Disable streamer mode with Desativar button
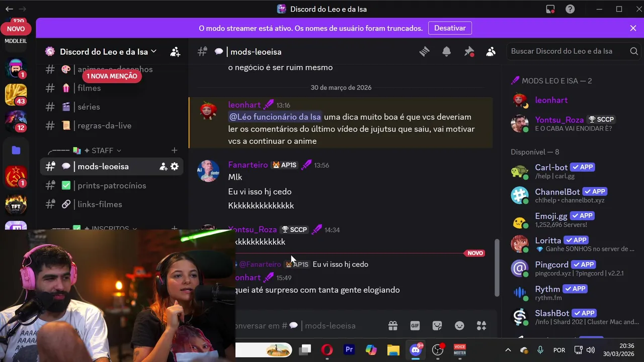This screenshot has height=362, width=644. pos(450,28)
